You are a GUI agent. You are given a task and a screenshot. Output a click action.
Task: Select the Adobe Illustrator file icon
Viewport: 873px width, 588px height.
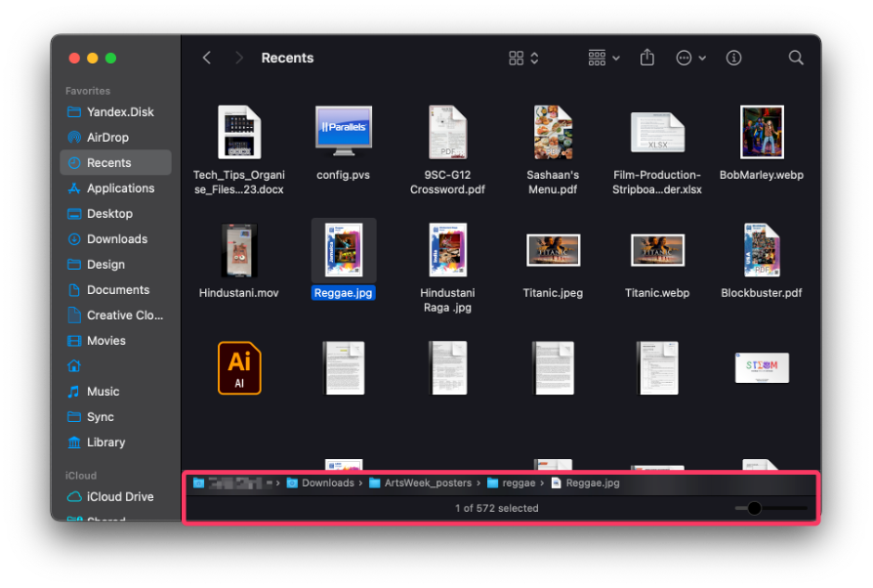[x=239, y=367]
